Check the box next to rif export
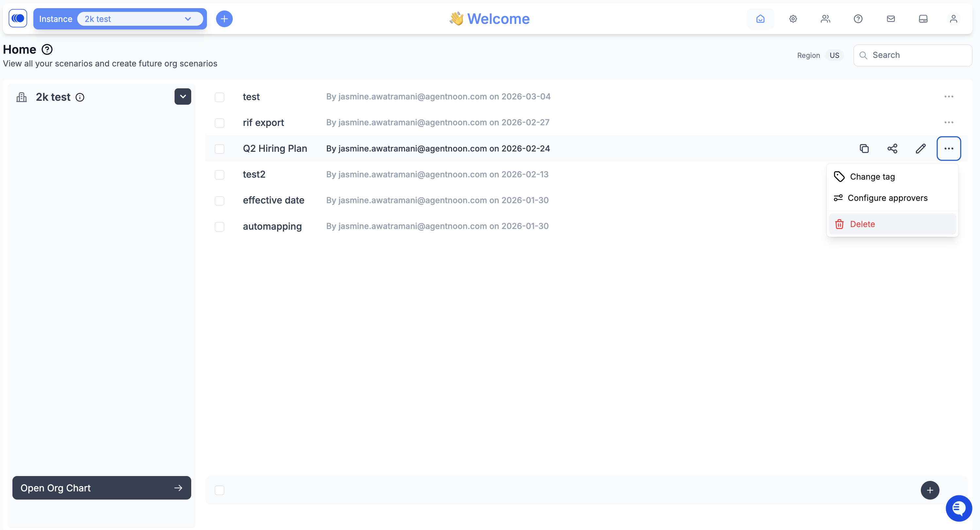980x530 pixels. 220,123
